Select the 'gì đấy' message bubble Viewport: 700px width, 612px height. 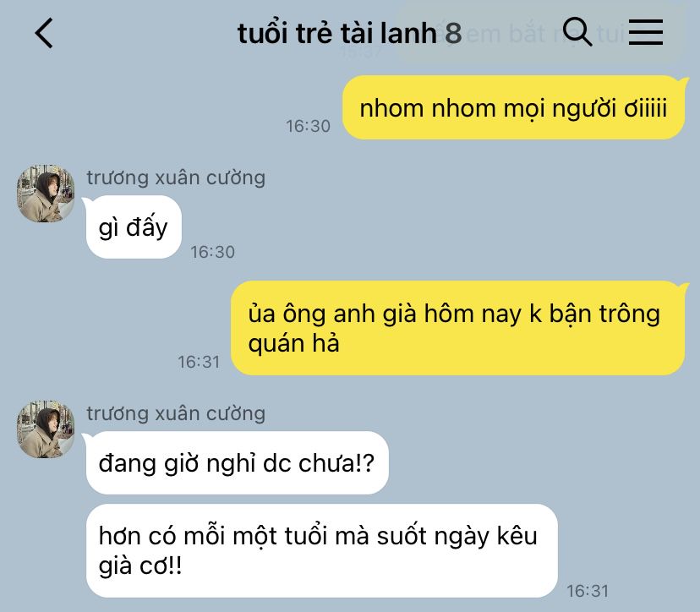(134, 227)
